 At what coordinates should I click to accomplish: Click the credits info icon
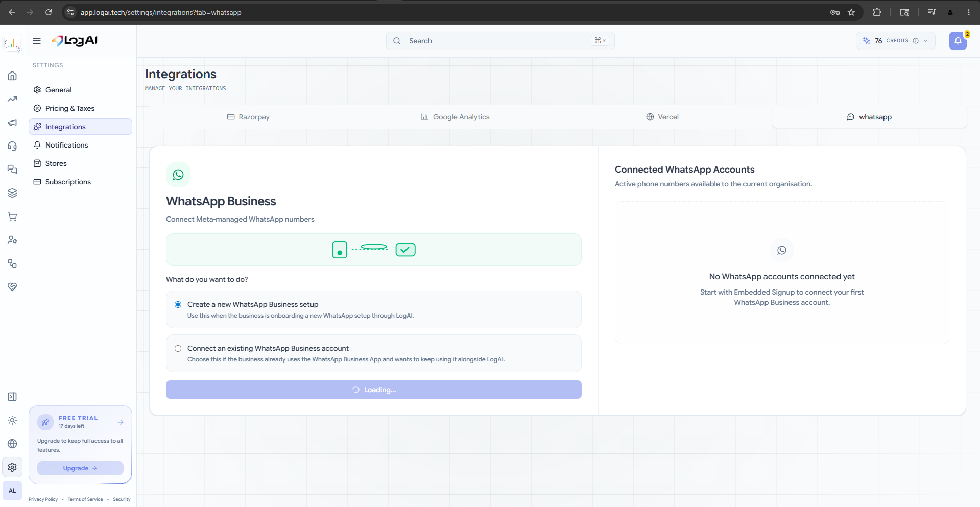(916, 41)
